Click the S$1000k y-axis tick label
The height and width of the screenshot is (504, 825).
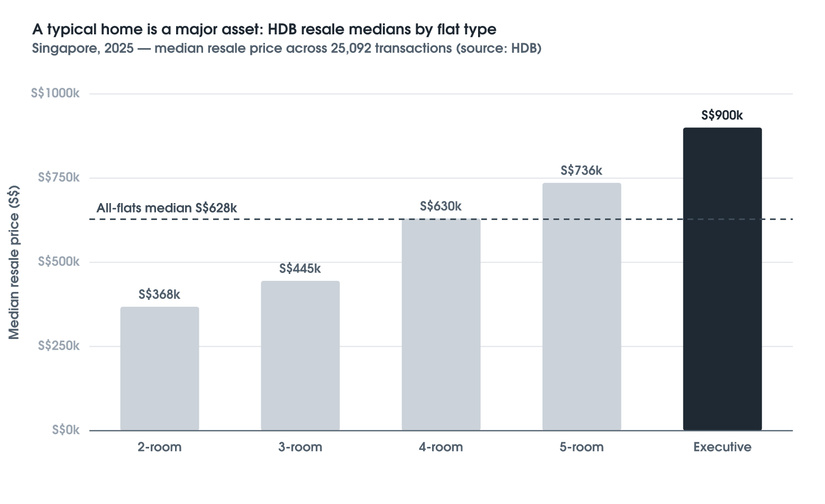(x=56, y=94)
